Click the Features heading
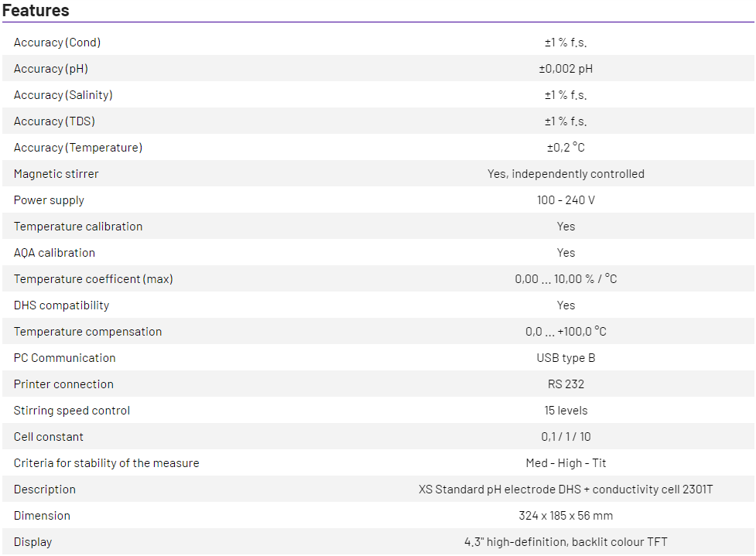Image resolution: width=756 pixels, height=556 pixels. tap(36, 11)
